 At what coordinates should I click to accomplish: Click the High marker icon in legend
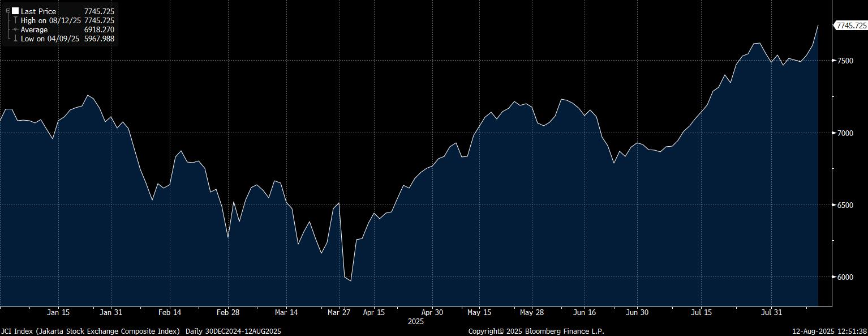coord(15,20)
